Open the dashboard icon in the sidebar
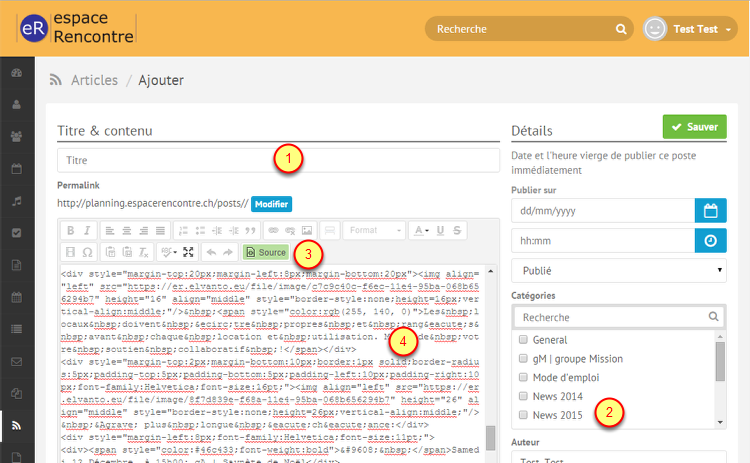 click(x=16, y=73)
